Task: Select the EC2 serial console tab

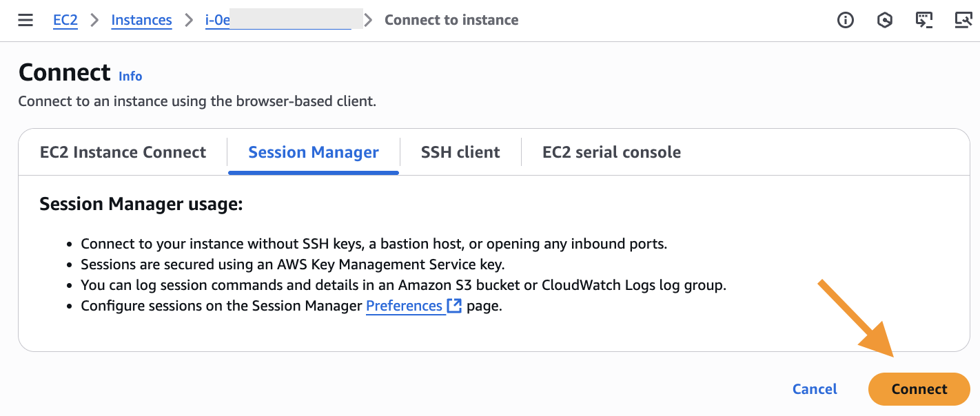Action: 611,152
